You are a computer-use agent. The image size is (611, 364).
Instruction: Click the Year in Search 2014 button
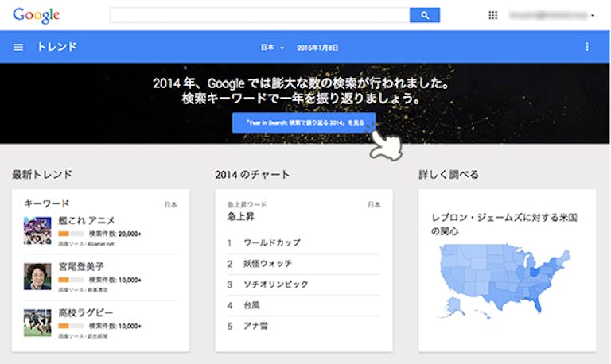(303, 122)
